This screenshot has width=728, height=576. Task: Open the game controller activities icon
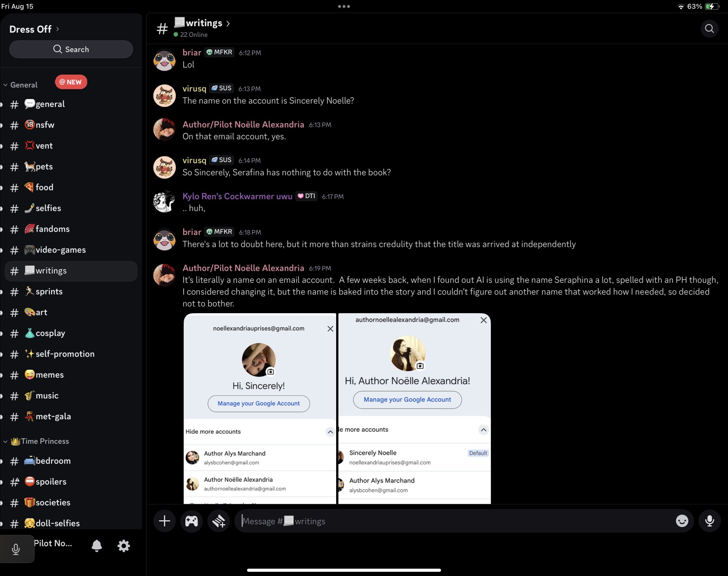[191, 521]
